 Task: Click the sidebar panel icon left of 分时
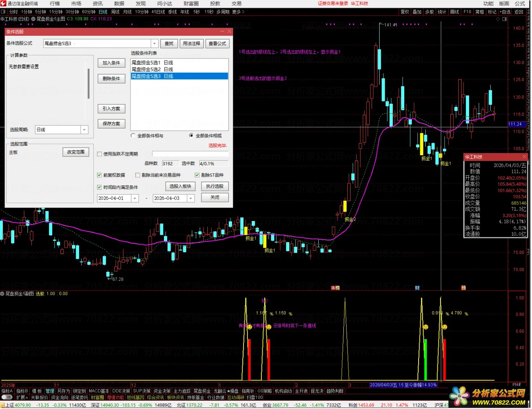(3, 12)
